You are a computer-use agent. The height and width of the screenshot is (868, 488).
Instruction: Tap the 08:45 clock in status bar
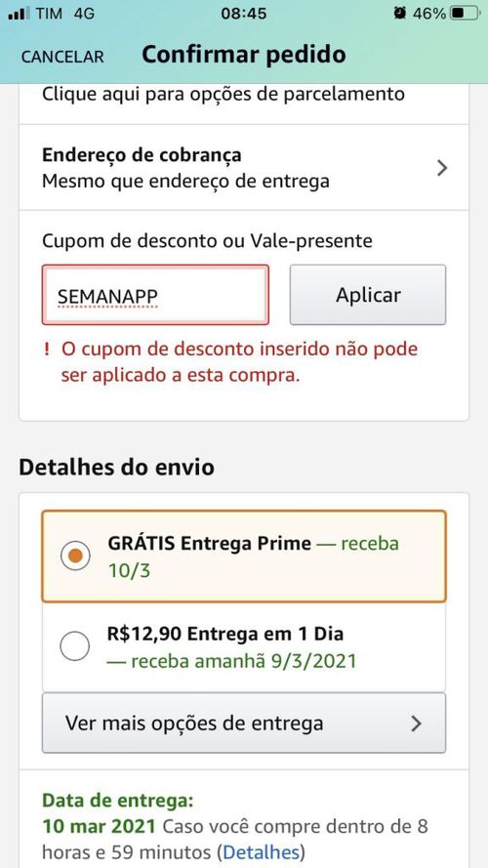pyautogui.click(x=243, y=14)
